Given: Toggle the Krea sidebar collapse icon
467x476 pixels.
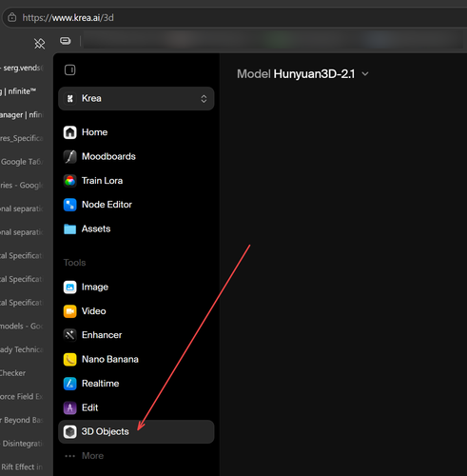Looking at the screenshot, I should click(x=70, y=69).
